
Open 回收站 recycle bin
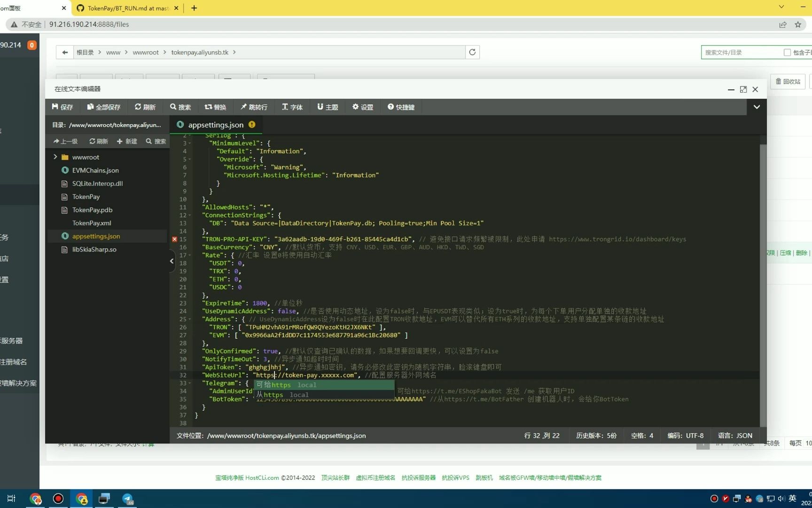[x=788, y=81]
